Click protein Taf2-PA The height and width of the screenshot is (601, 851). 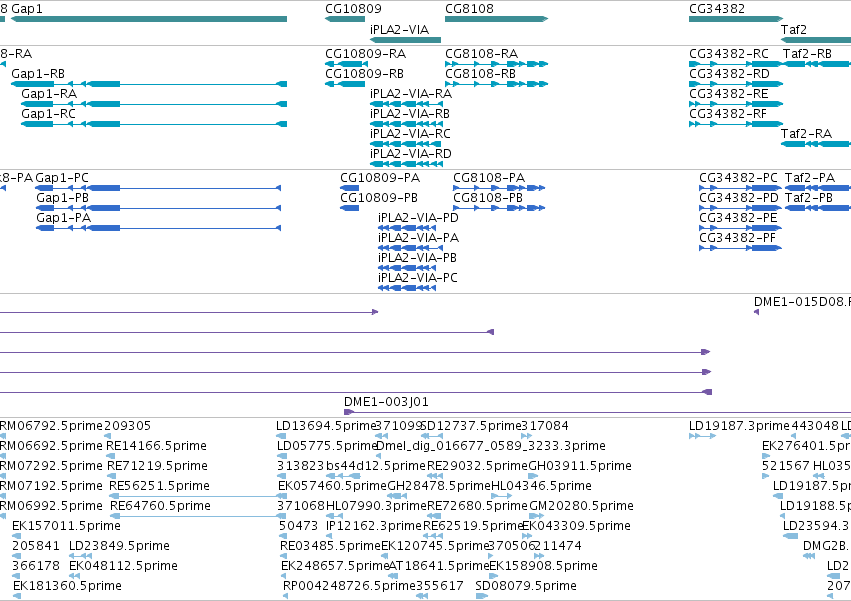pyautogui.click(x=818, y=188)
